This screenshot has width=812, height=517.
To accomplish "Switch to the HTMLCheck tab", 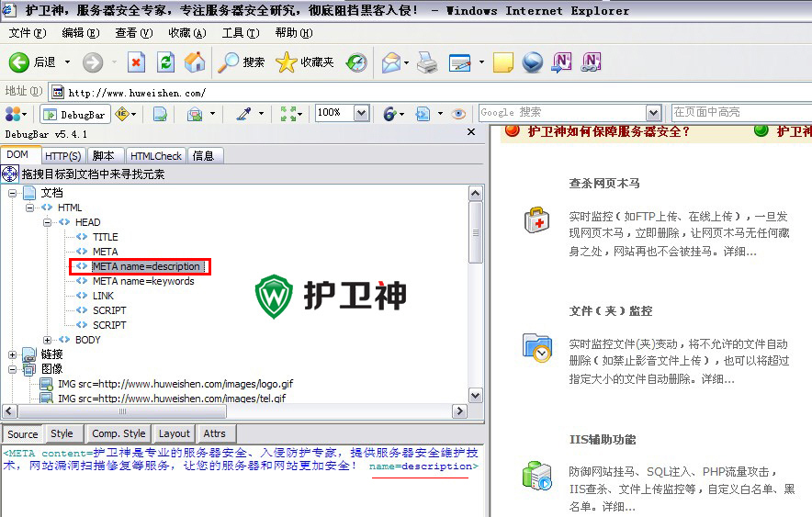I will [156, 156].
